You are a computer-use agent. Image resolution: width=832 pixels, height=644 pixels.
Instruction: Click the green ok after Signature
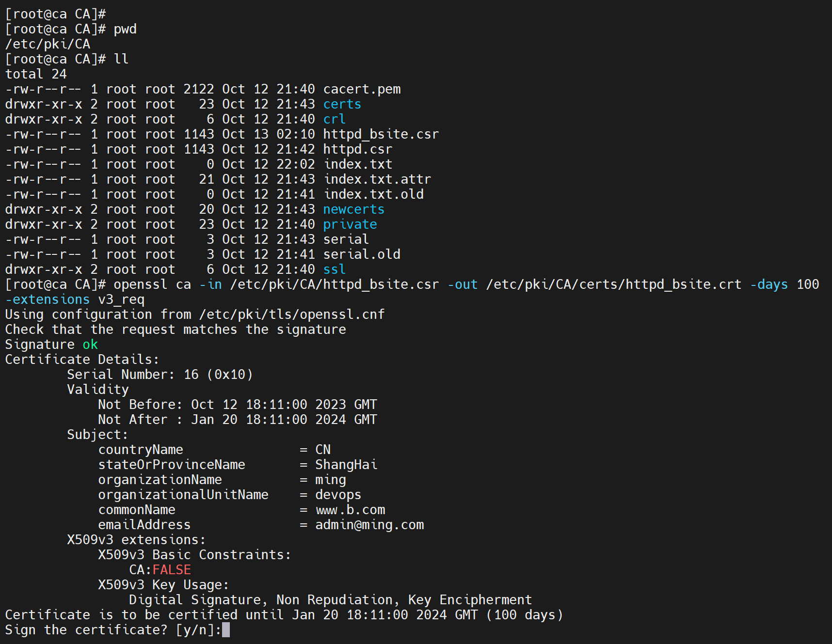point(90,345)
